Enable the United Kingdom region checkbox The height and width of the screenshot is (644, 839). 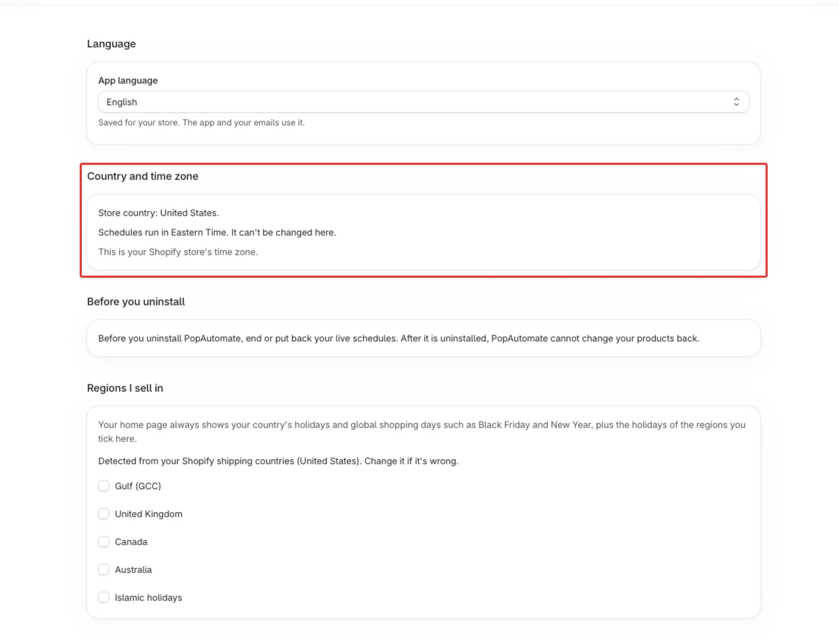point(104,514)
